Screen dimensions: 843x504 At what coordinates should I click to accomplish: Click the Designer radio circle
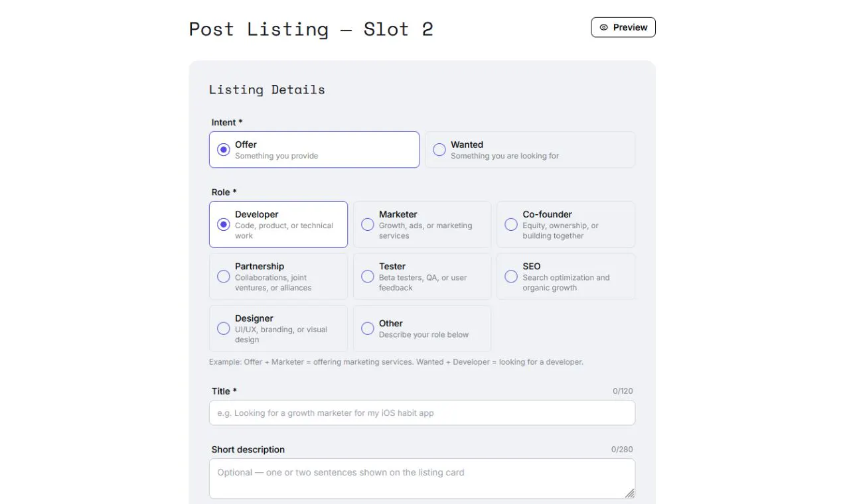pyautogui.click(x=224, y=328)
